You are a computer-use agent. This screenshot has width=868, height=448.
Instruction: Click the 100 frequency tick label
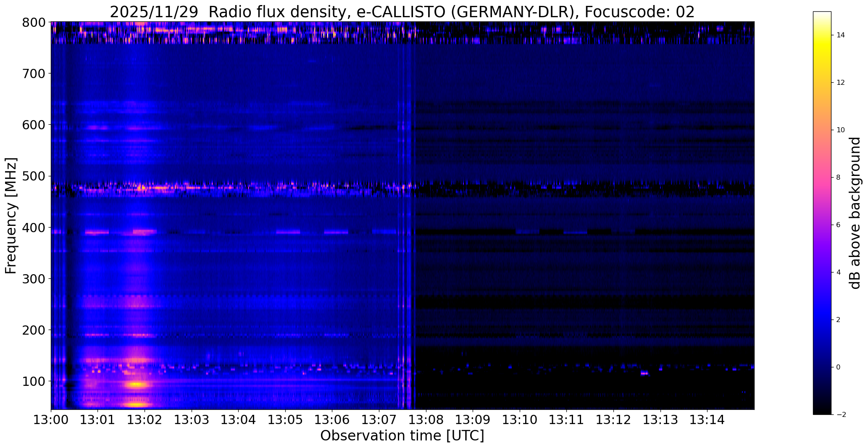tap(34, 381)
